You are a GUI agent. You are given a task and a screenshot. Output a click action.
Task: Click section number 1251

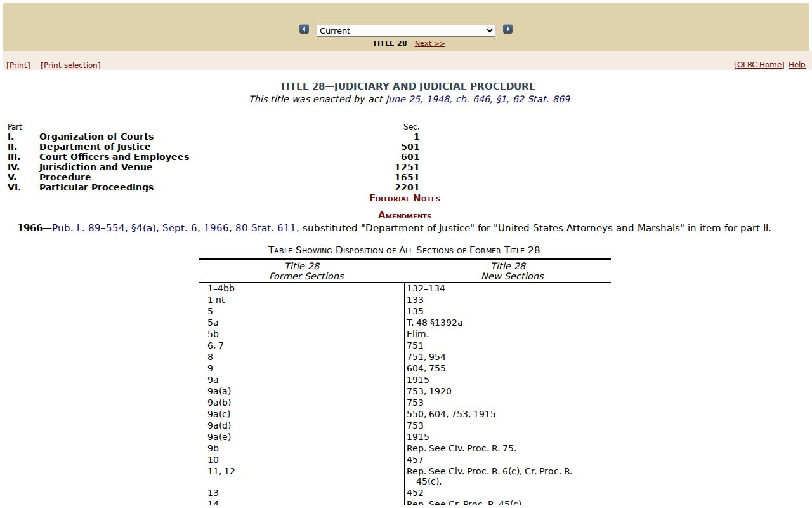(407, 167)
